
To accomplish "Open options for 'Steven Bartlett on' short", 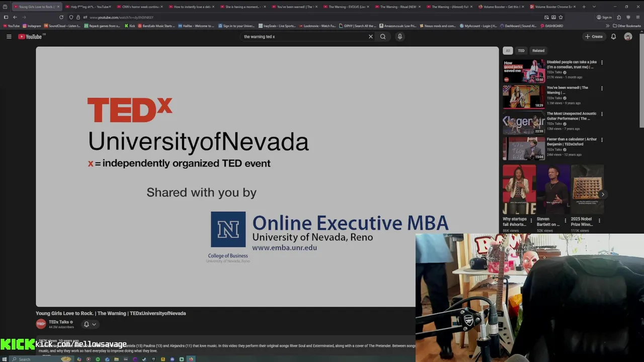I will (566, 220).
